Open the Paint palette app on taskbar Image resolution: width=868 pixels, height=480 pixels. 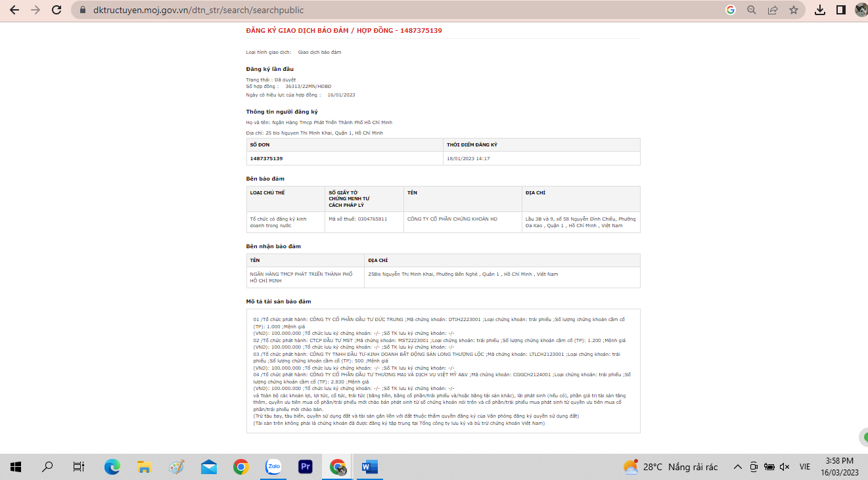(177, 467)
